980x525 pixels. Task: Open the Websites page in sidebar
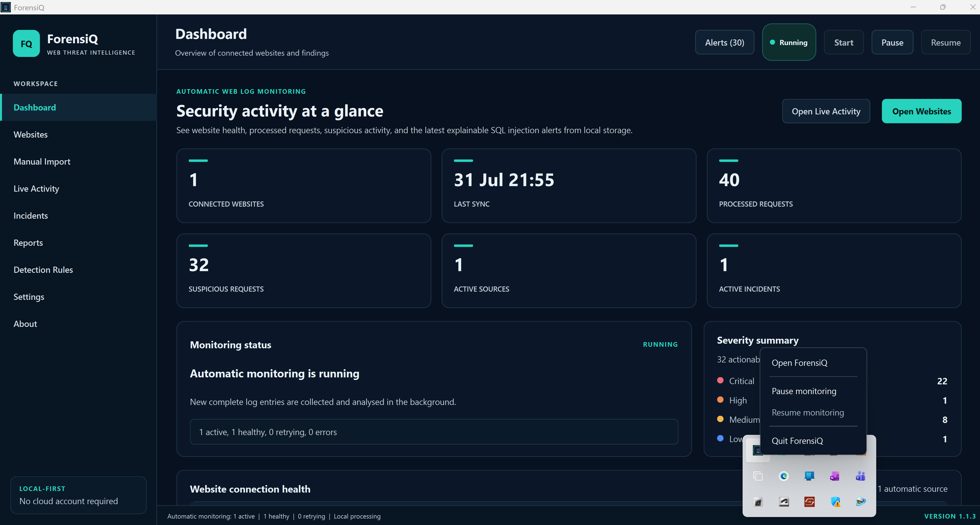tap(78, 134)
